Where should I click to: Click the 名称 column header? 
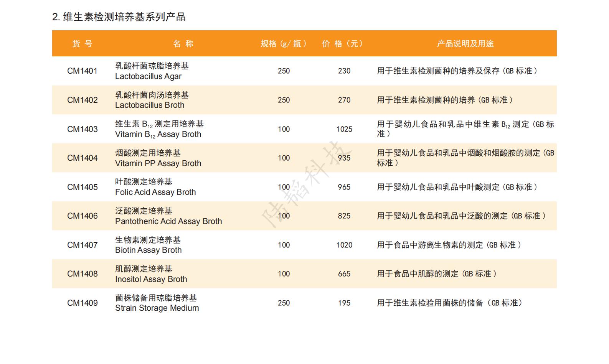[x=183, y=44]
